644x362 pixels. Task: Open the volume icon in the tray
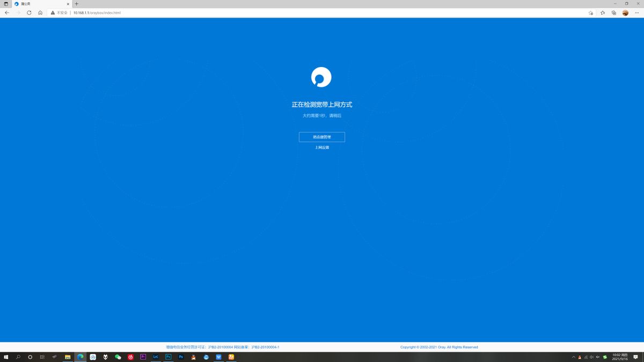tap(591, 357)
